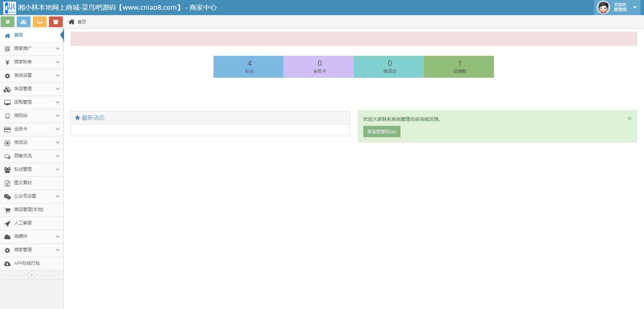Click the blue shortcut button in top toolbar

[x=23, y=22]
